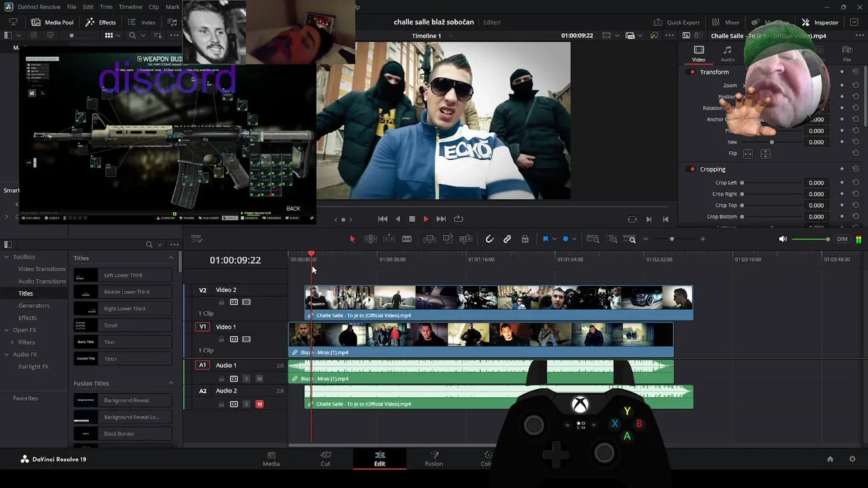Unmute Audio 2 track red M button

click(x=259, y=405)
